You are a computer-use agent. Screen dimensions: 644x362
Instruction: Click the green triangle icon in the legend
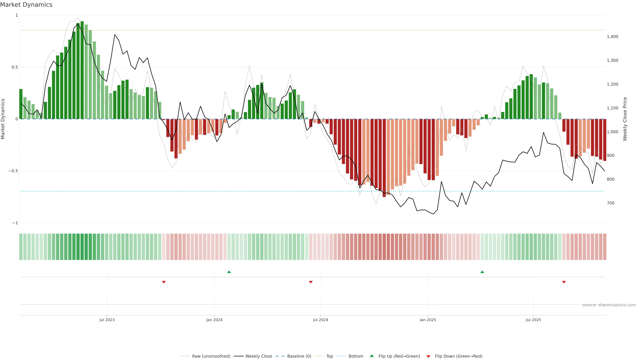coord(372,356)
